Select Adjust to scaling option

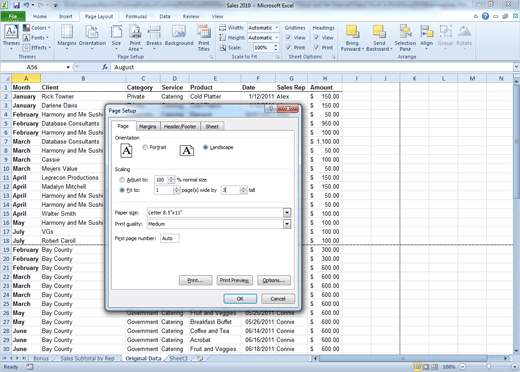(x=122, y=180)
